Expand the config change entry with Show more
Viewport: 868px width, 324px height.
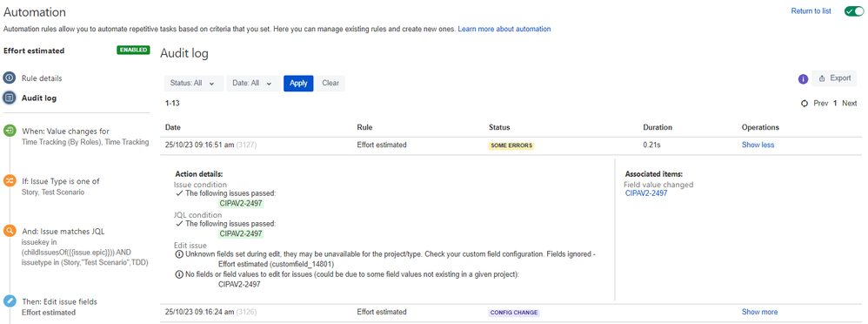pos(759,312)
